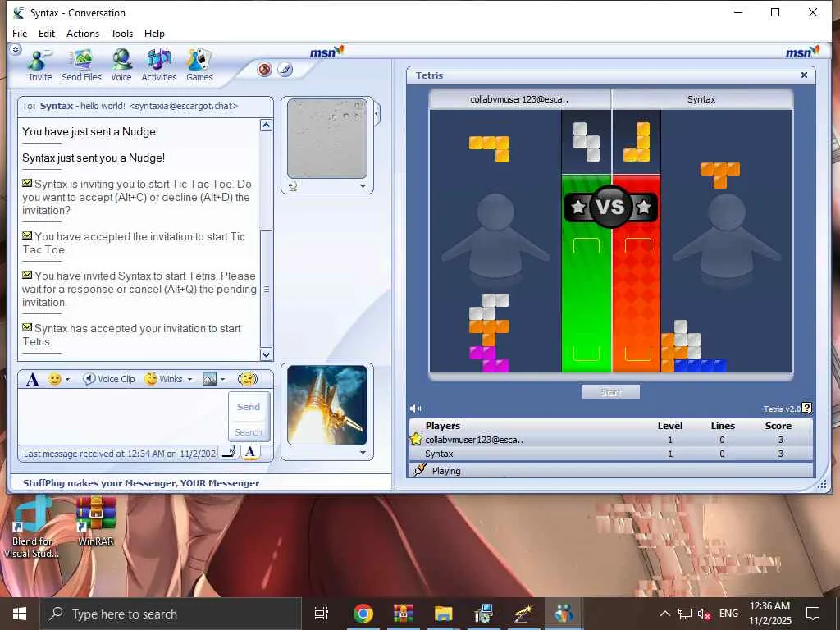Click the muted volume tray icon
The image size is (840, 630).
[704, 614]
